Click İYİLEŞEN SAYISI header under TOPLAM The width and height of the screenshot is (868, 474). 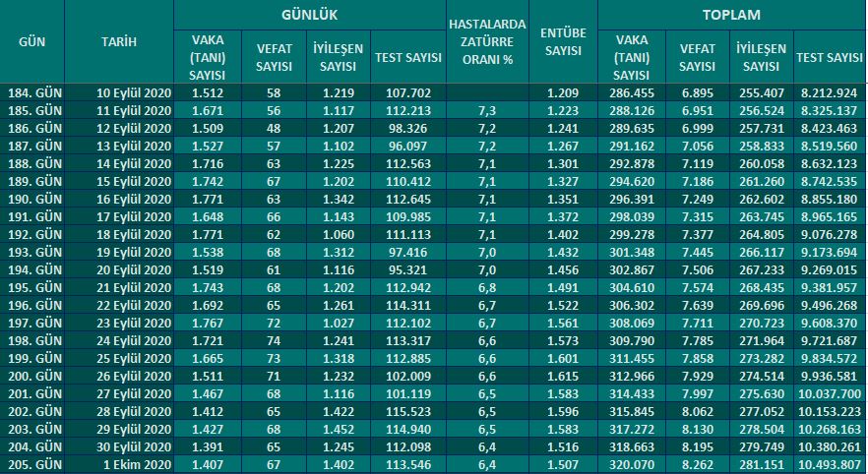tap(761, 57)
